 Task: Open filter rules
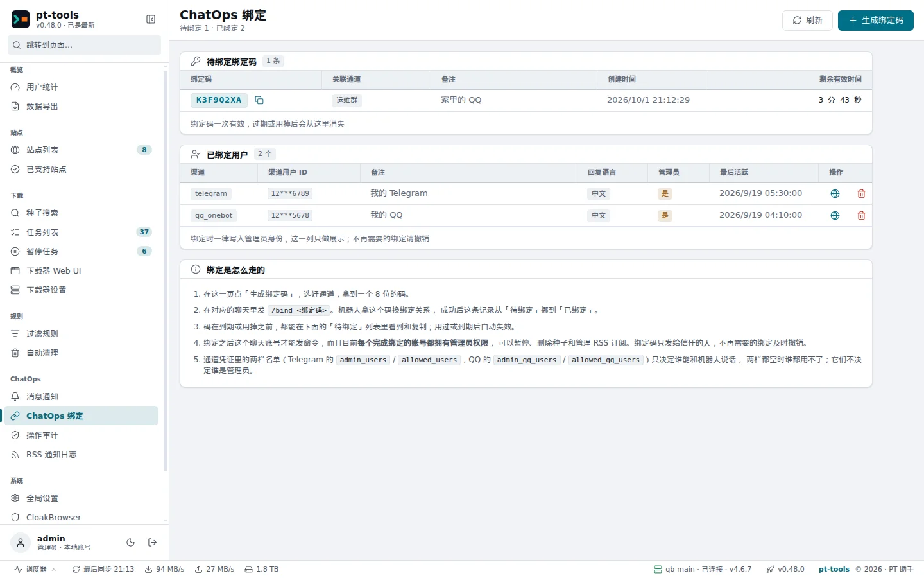(x=81, y=334)
